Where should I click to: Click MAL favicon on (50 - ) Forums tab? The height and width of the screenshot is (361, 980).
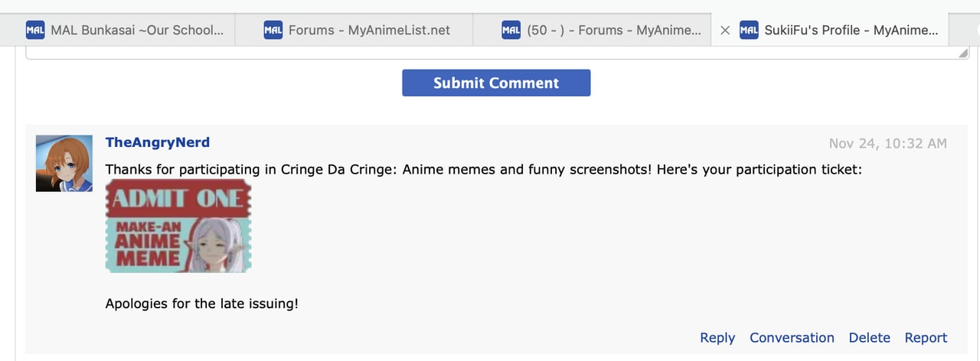click(x=511, y=31)
